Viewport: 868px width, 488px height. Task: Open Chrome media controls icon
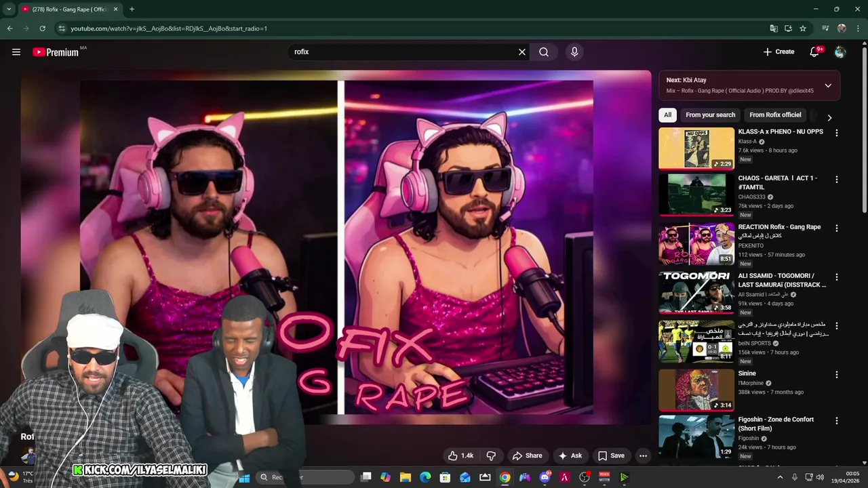coord(825,28)
